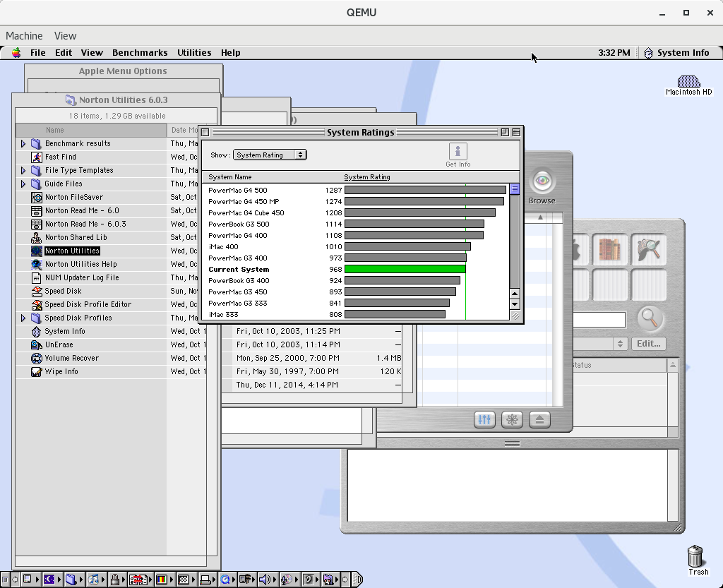The image size is (723, 588).
Task: Select the UnErase icon
Action: pos(37,344)
